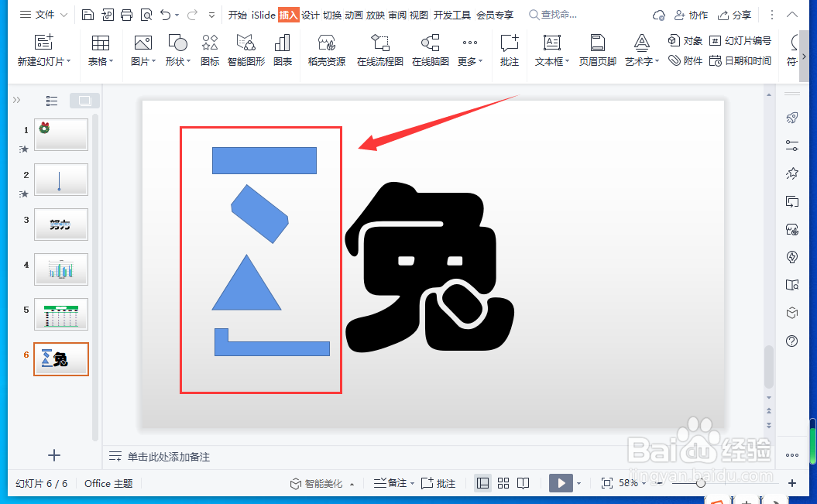
Task: Select reading view in status bar
Action: click(523, 483)
